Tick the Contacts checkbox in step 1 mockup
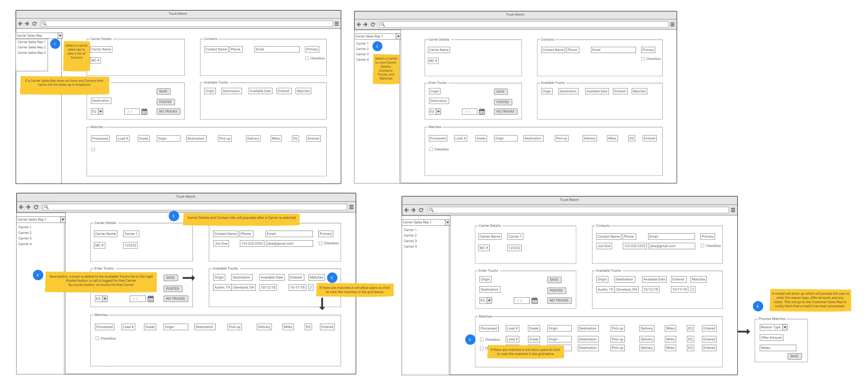Screen dimensions: 868x387 [x=307, y=58]
